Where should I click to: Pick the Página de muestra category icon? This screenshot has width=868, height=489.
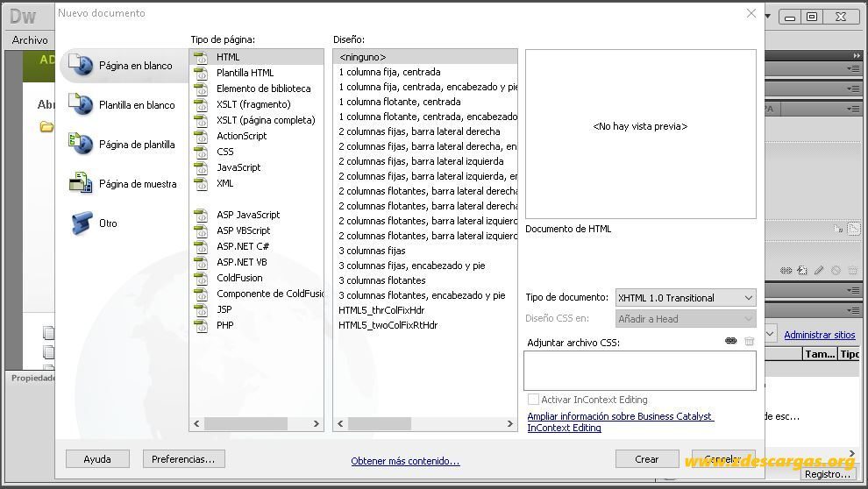[x=81, y=183]
